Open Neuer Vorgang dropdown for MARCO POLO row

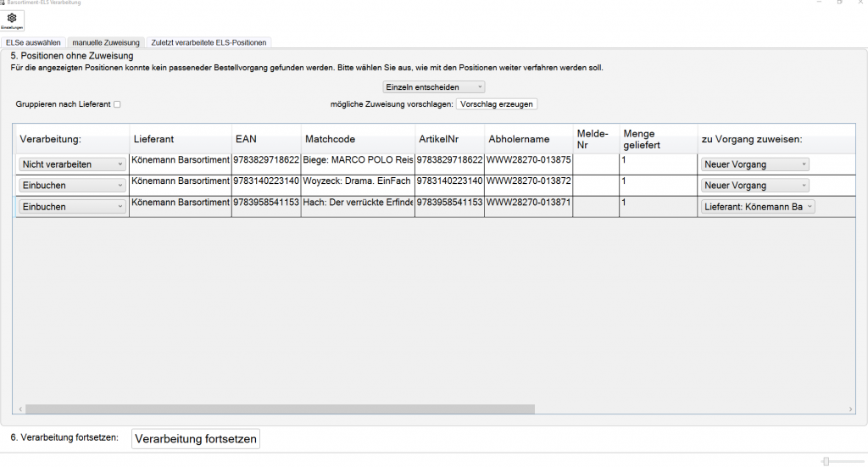click(754, 164)
